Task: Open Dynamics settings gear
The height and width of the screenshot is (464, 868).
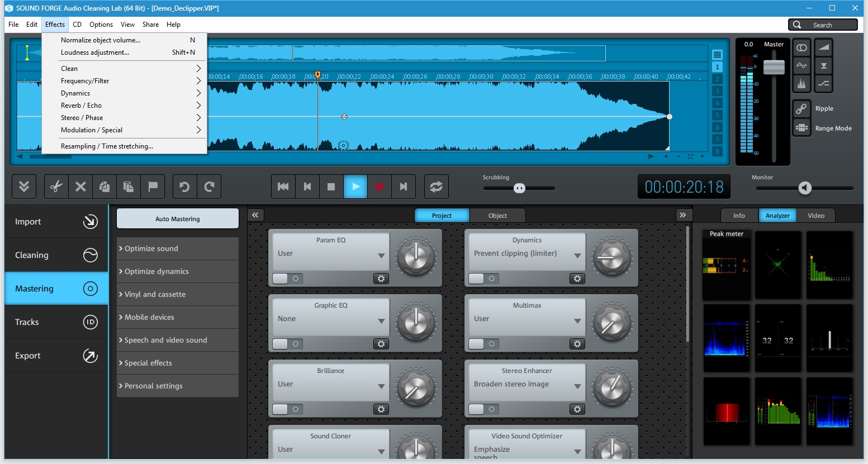Action: coord(577,279)
